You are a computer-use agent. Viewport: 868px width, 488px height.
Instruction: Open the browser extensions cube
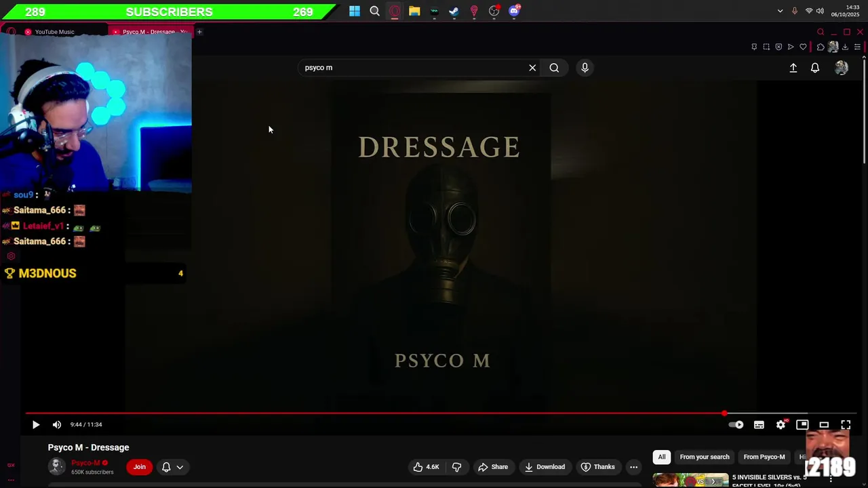pyautogui.click(x=821, y=47)
